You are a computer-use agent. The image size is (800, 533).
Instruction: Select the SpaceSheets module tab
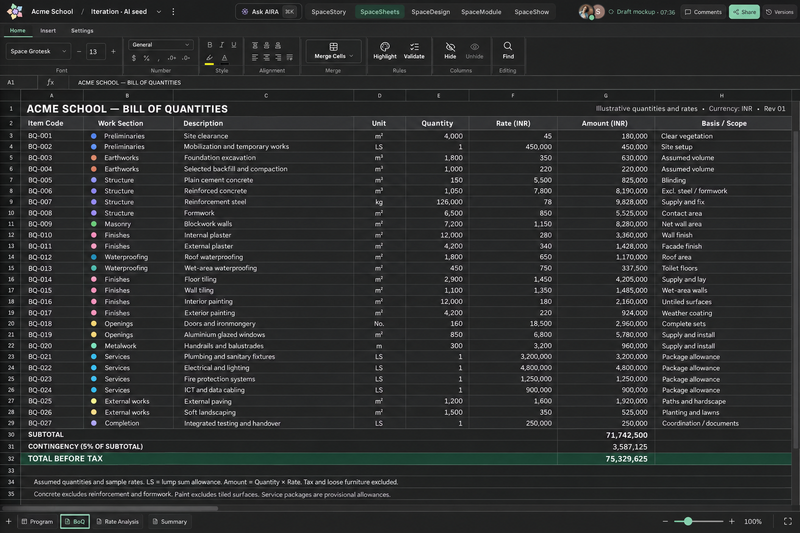[380, 12]
